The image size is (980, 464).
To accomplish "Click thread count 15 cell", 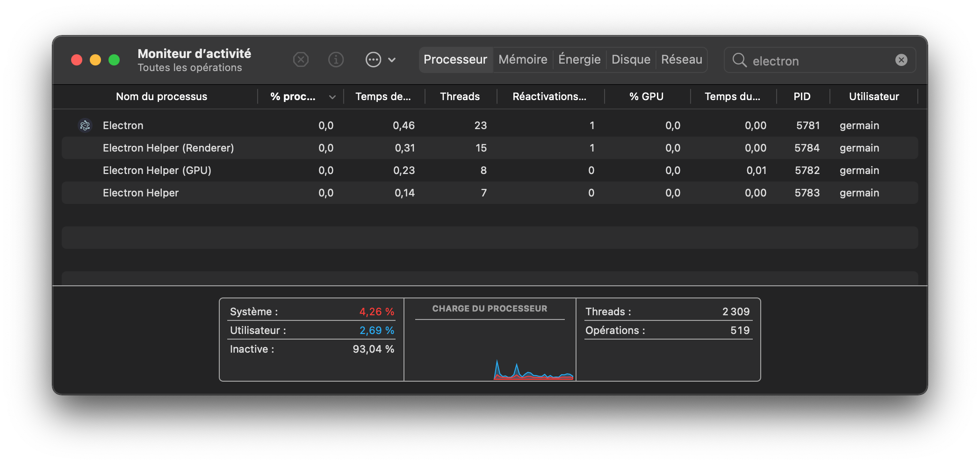I will [x=481, y=148].
